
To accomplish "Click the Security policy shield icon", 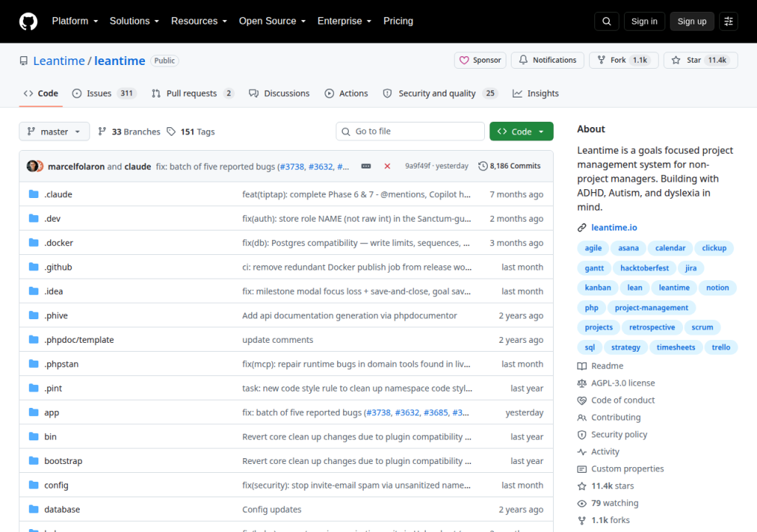I will coord(582,434).
